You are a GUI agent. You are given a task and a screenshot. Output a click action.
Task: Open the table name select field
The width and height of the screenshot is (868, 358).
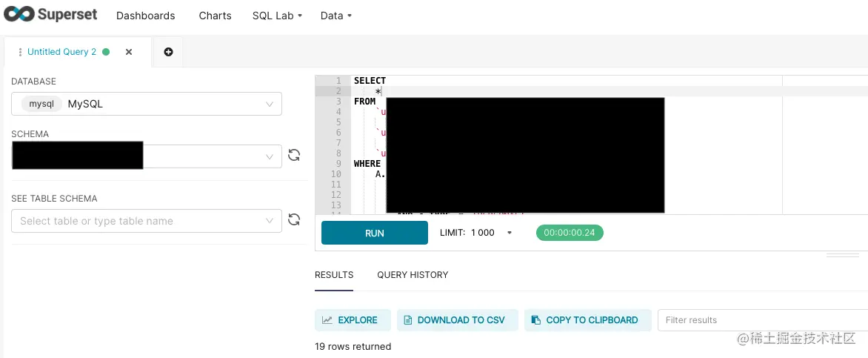coord(147,221)
